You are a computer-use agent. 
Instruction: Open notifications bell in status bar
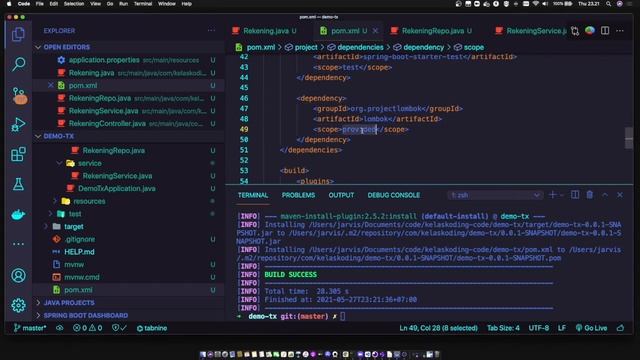tap(620, 328)
